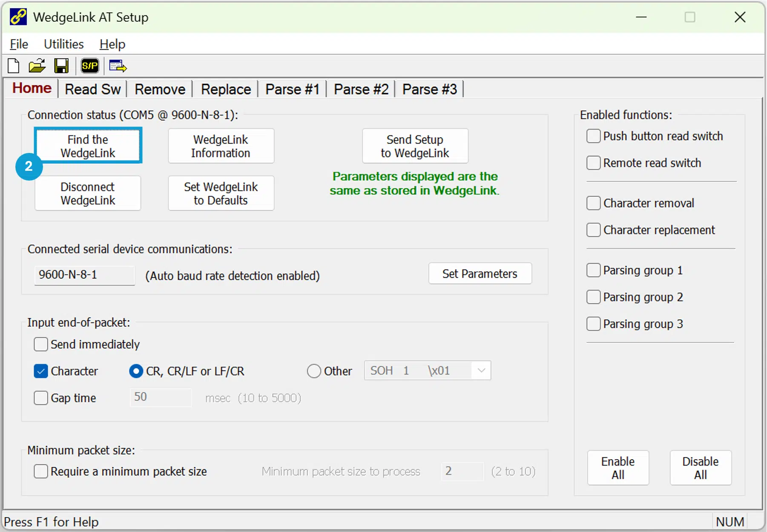Click Set WedgeLink to Defaults button
Viewport: 767px width, 532px height.
click(x=221, y=193)
